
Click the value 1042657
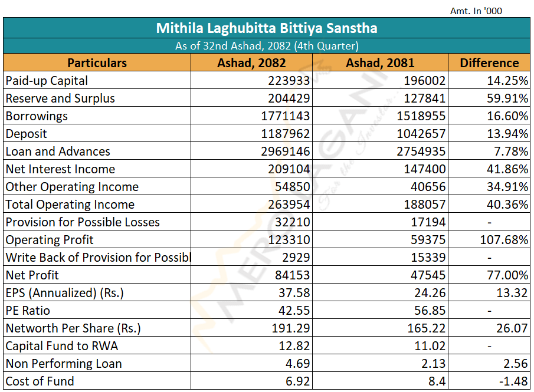[x=421, y=134]
